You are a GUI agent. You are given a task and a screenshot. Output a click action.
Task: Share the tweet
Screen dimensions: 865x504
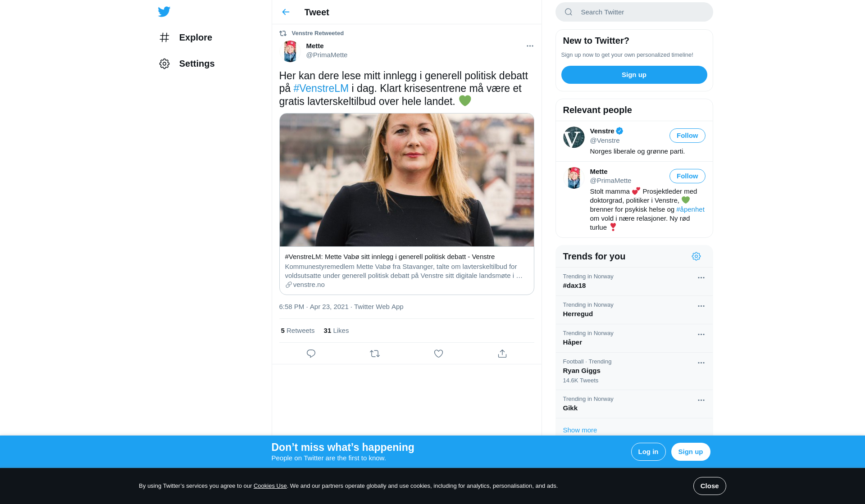coord(502,354)
